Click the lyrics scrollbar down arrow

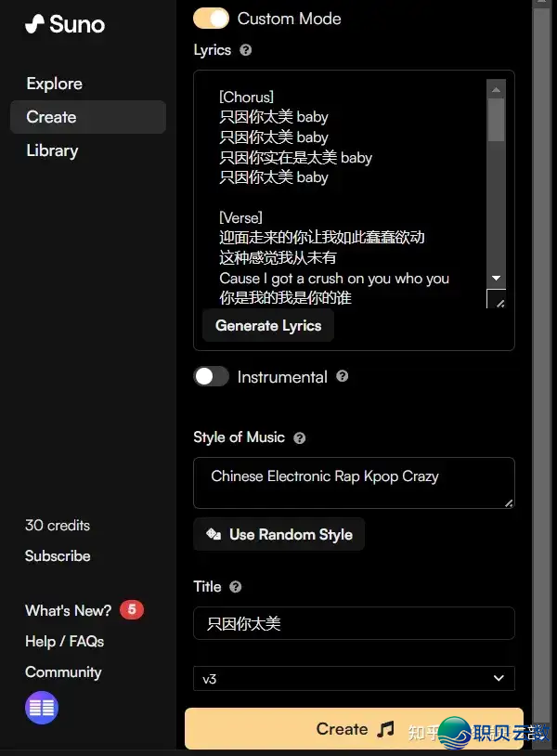(496, 279)
